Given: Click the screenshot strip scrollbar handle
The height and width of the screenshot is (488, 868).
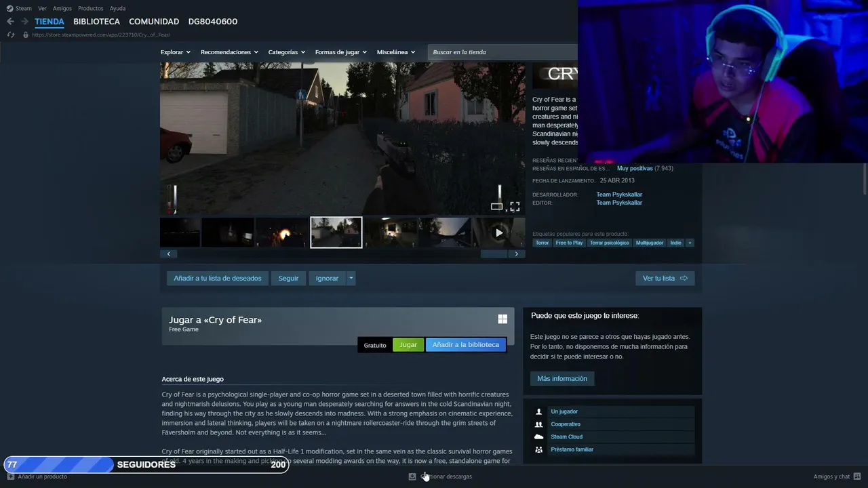Looking at the screenshot, I should (494, 254).
